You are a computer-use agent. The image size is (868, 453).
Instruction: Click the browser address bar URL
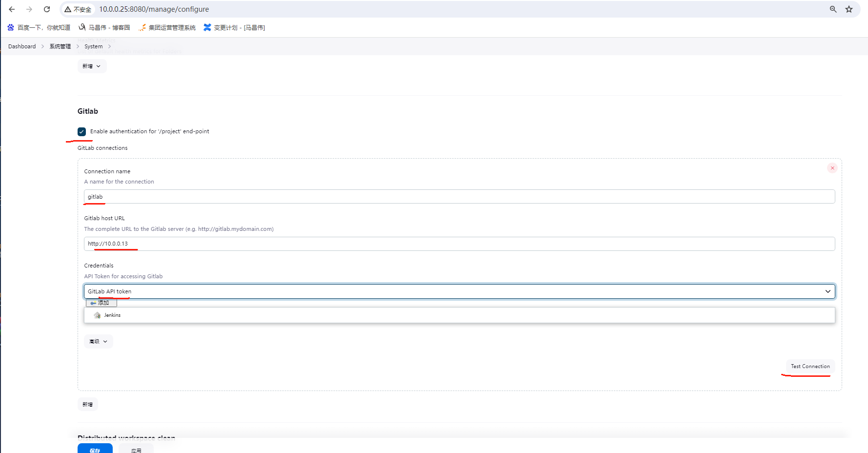154,9
